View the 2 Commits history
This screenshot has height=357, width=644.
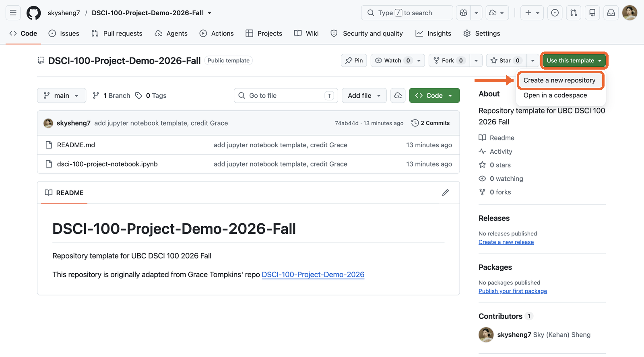point(431,123)
